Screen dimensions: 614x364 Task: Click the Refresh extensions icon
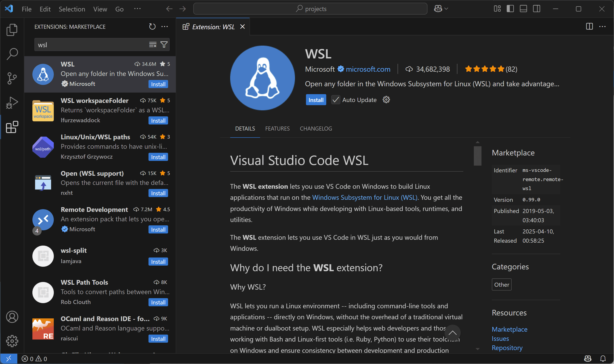click(x=152, y=27)
